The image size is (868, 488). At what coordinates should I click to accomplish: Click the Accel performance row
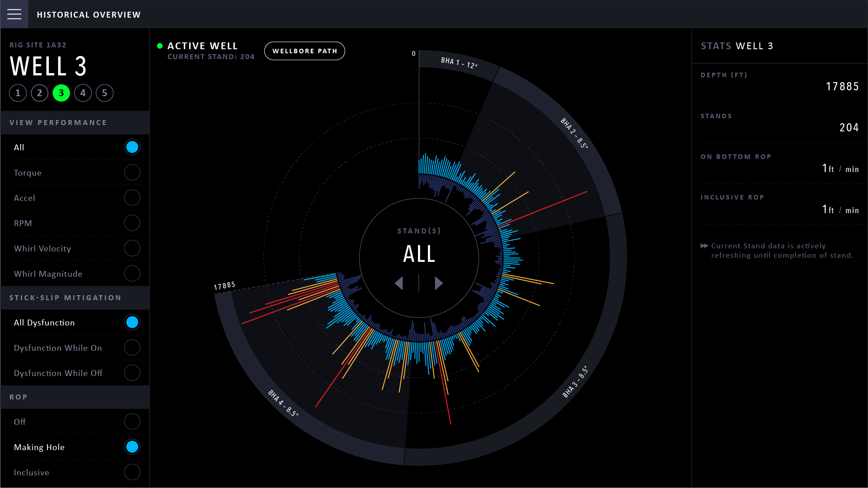(x=75, y=198)
